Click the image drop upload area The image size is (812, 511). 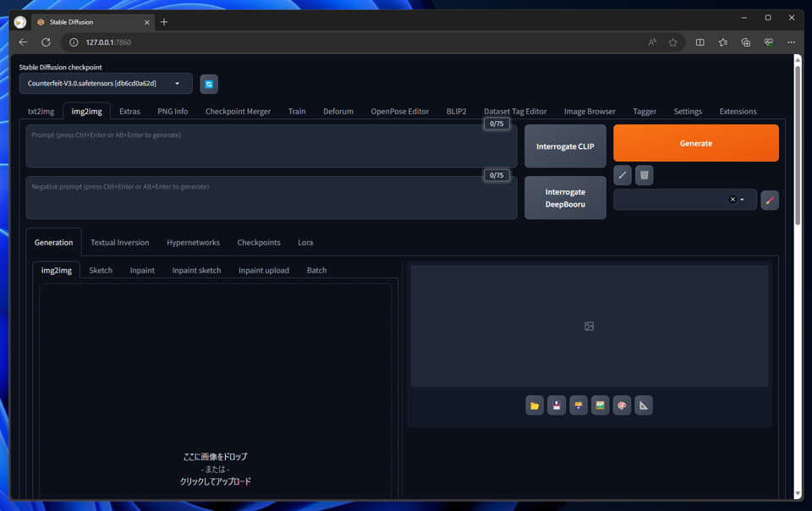tap(215, 391)
